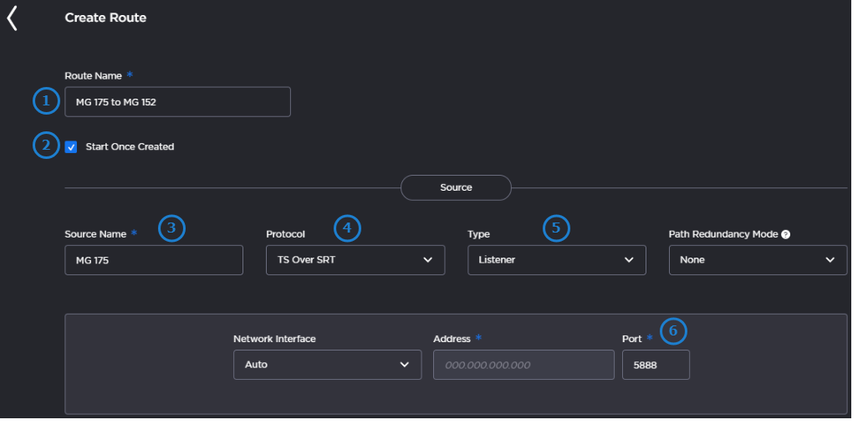This screenshot has width=868, height=435.
Task: Click the Port field showing 5888
Action: pyautogui.click(x=656, y=365)
